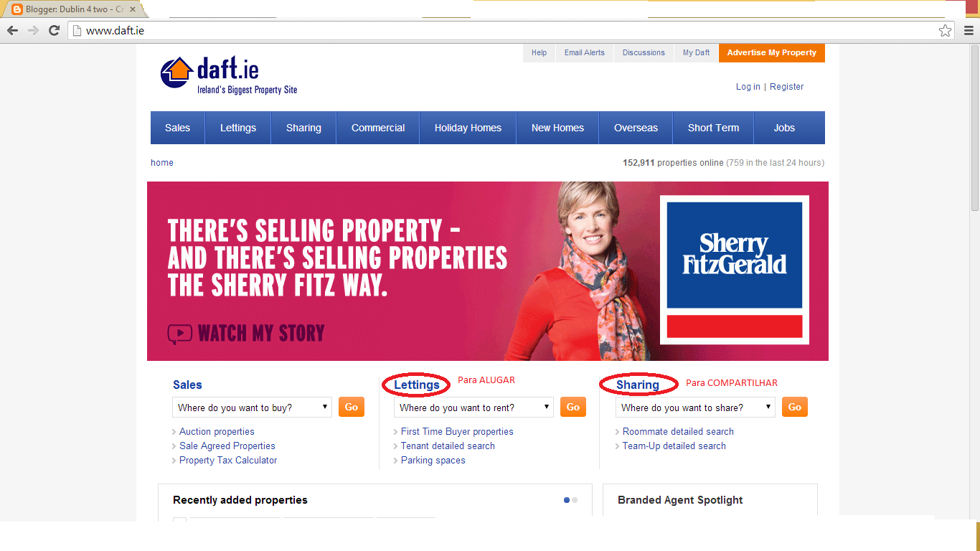Reload the page with refresh icon
980x551 pixels.
point(54,30)
